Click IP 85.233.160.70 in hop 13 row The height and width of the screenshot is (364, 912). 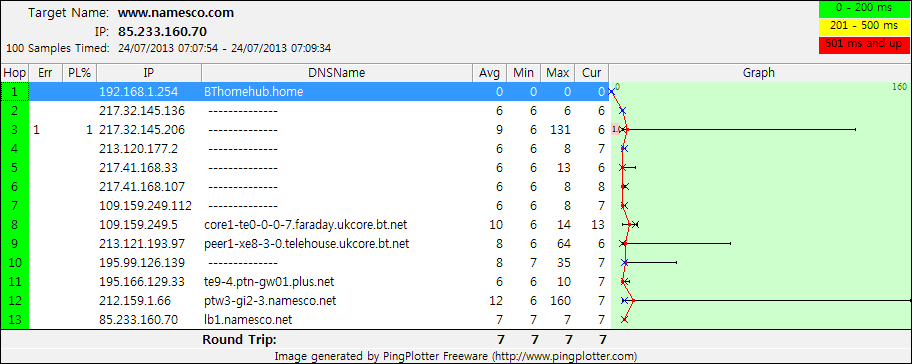[x=138, y=320]
